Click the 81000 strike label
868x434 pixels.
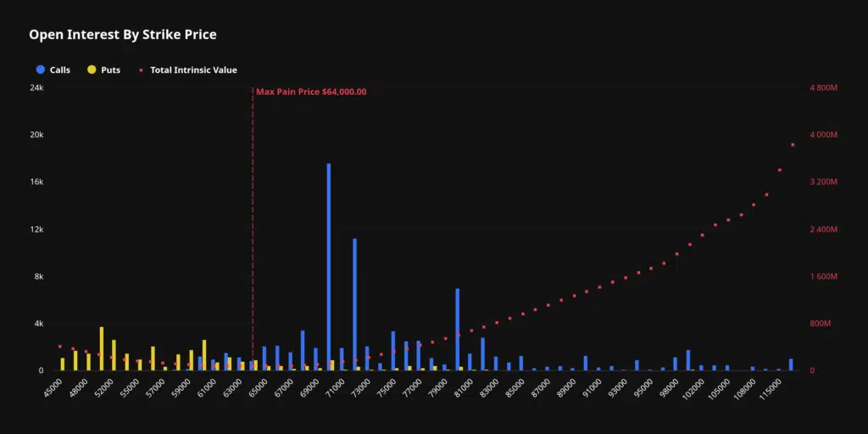click(x=465, y=387)
